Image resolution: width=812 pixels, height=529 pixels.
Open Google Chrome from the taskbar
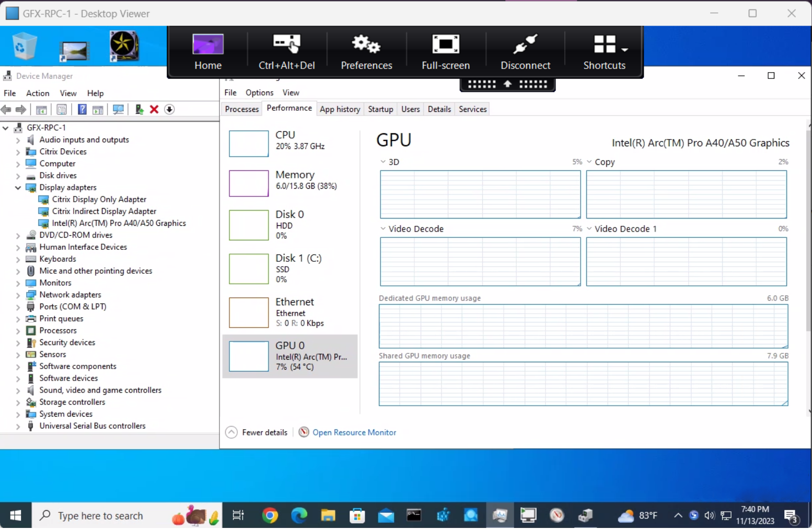(x=270, y=516)
